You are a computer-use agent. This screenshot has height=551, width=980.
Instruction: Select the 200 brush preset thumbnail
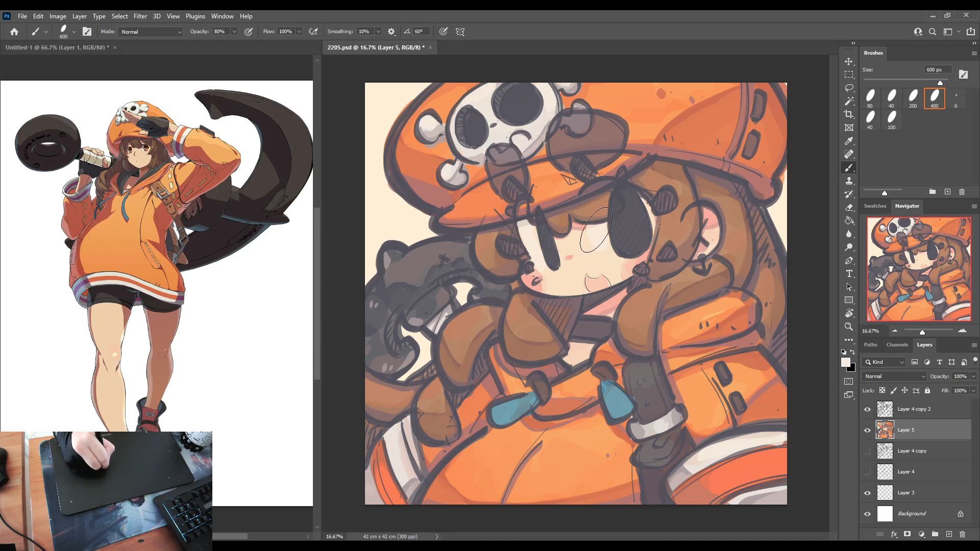[913, 98]
